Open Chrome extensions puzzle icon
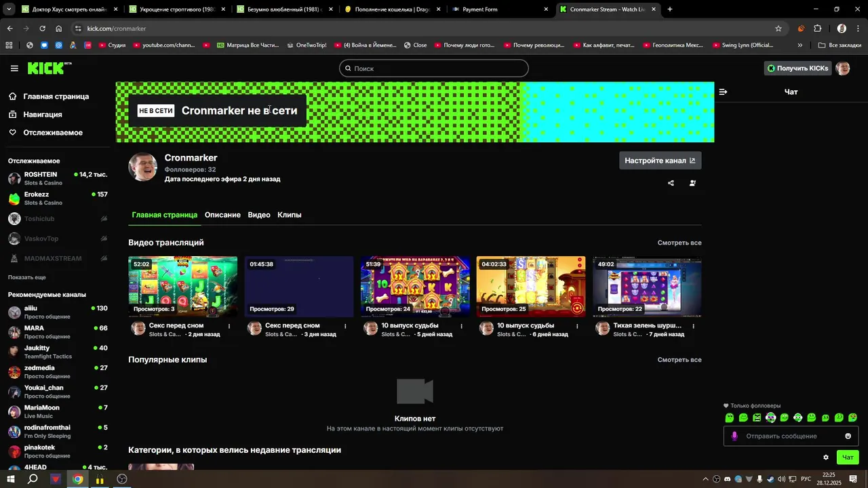The image size is (868, 488). [x=817, y=28]
